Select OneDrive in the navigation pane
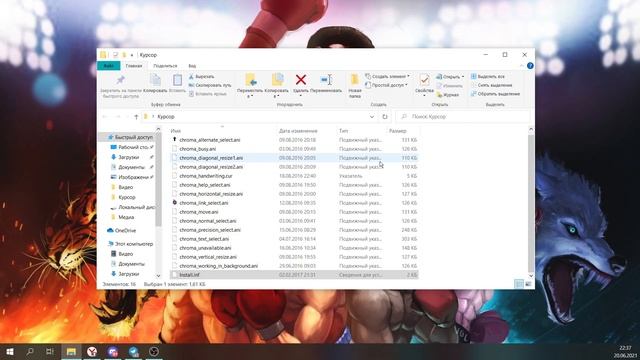 (122, 231)
